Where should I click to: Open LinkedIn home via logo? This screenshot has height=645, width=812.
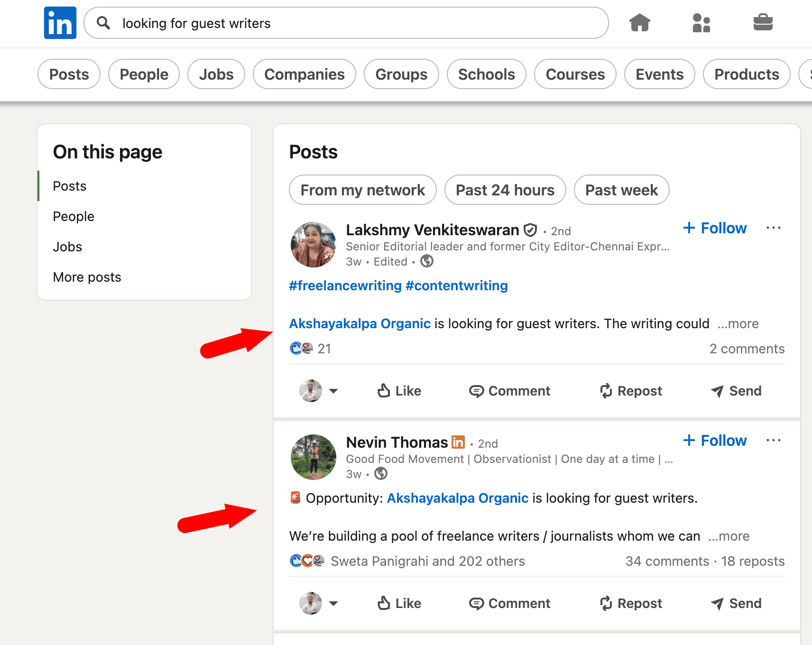(x=60, y=23)
